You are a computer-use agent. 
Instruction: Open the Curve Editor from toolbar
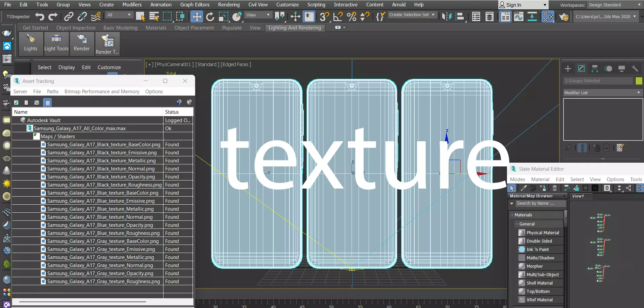click(x=519, y=16)
